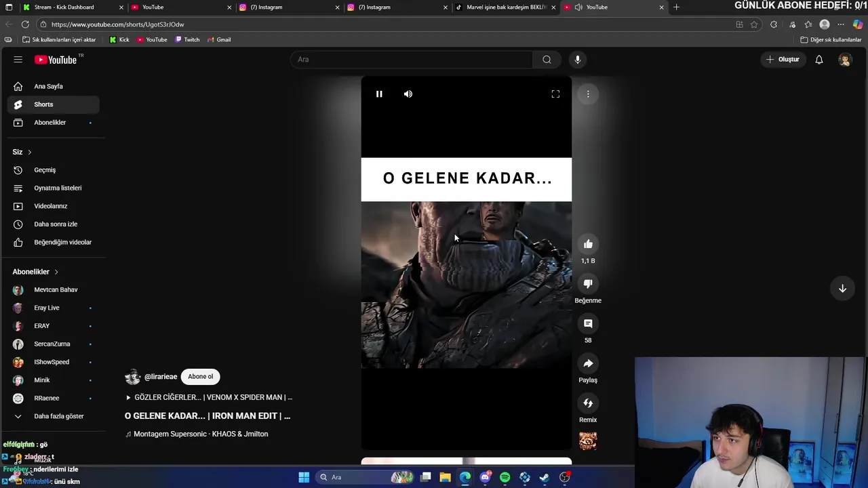The height and width of the screenshot is (488, 868).
Task: Click the magnifier search button
Action: (x=547, y=60)
